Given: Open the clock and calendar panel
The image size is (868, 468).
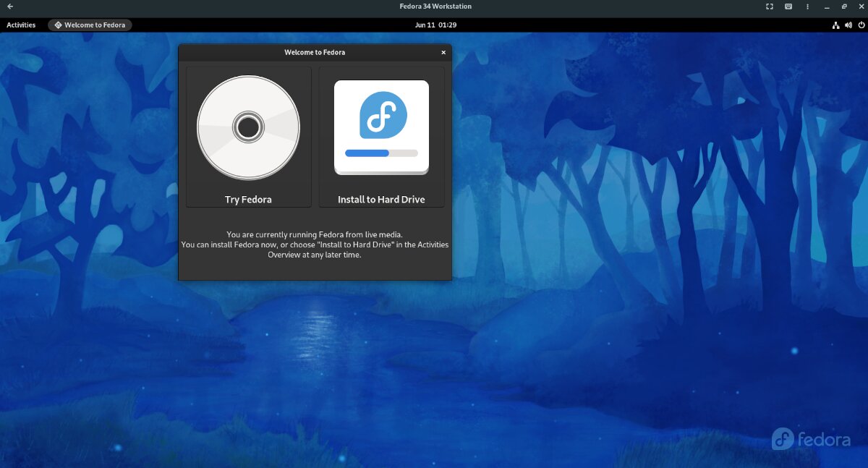Looking at the screenshot, I should click(435, 25).
